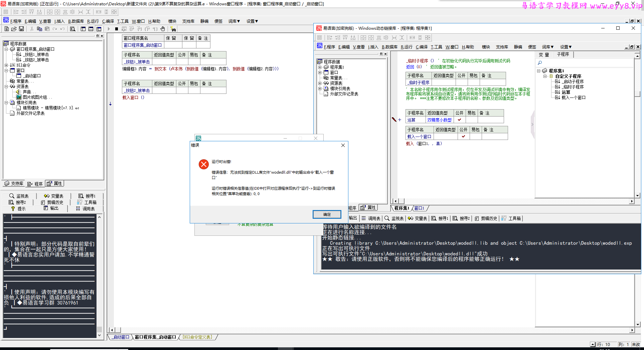This screenshot has height=350, width=644.
Task: Click 确定 button in error dialog
Action: [327, 214]
